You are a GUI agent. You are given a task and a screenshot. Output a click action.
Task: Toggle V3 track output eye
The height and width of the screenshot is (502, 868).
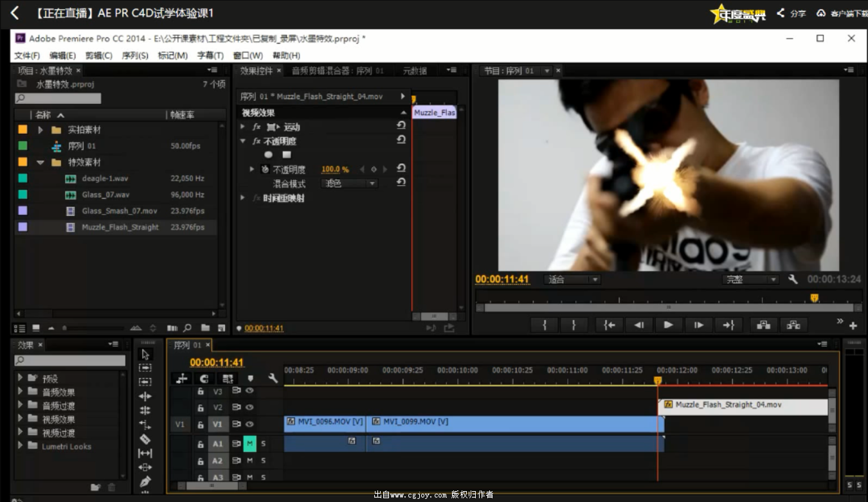tap(249, 390)
